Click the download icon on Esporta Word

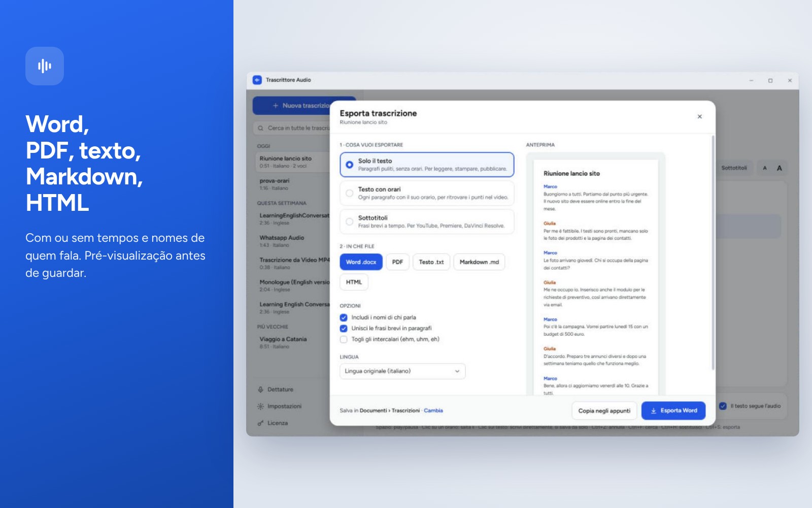point(654,410)
